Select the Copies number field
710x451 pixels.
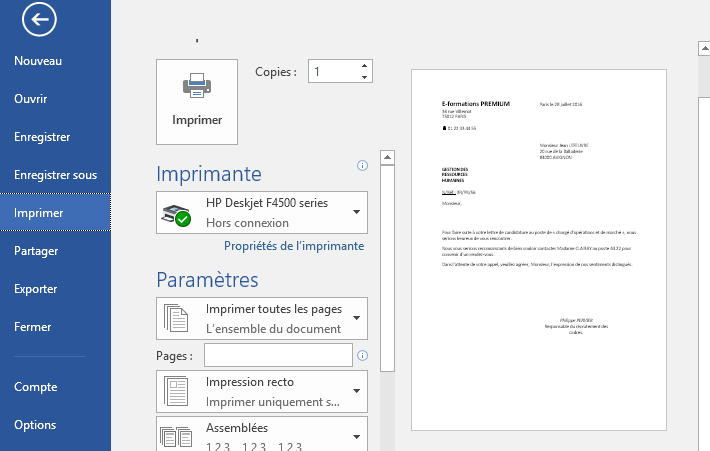pos(332,71)
